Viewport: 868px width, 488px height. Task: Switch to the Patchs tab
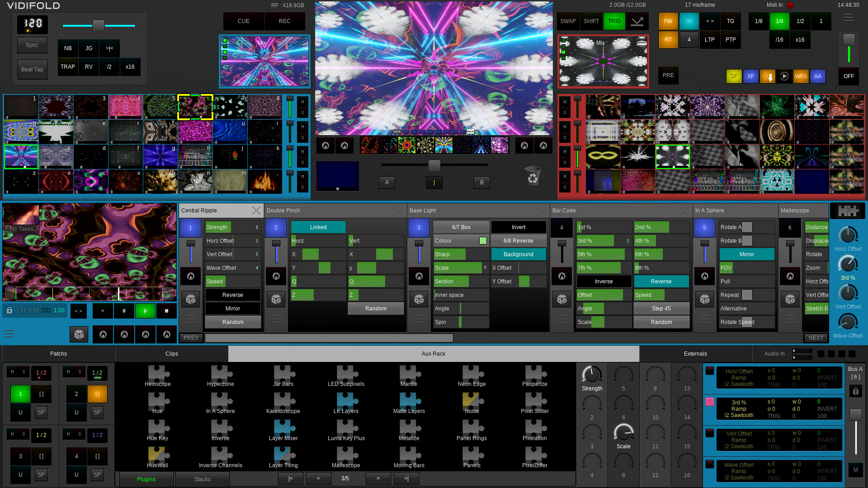[58, 354]
